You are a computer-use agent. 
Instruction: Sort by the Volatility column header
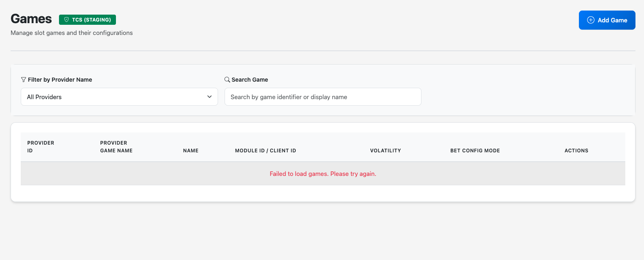point(385,151)
